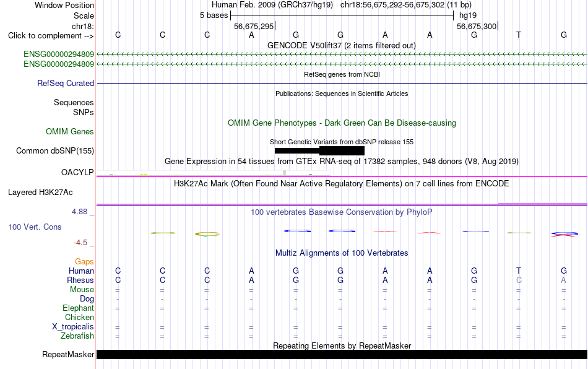
Task: Open the OMIM Gene Phenotypes track title
Action: click(x=342, y=123)
